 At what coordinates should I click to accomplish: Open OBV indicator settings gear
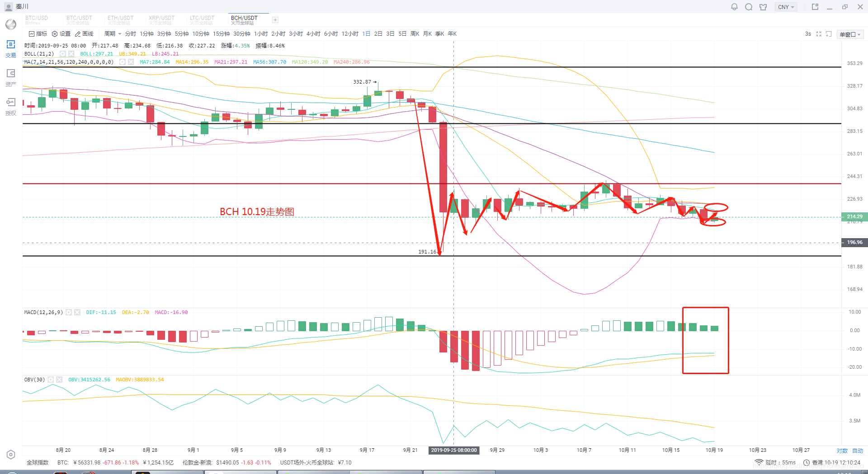tap(51, 380)
